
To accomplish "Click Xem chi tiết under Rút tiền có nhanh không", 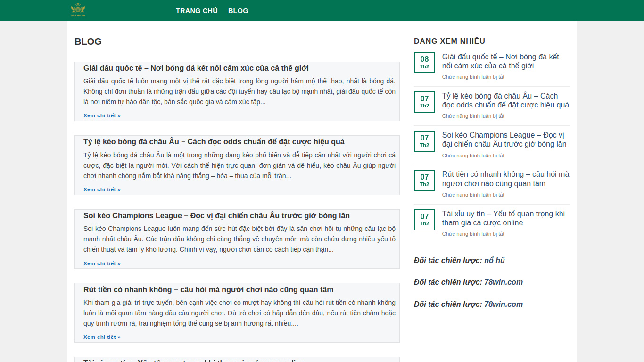I will (102, 337).
